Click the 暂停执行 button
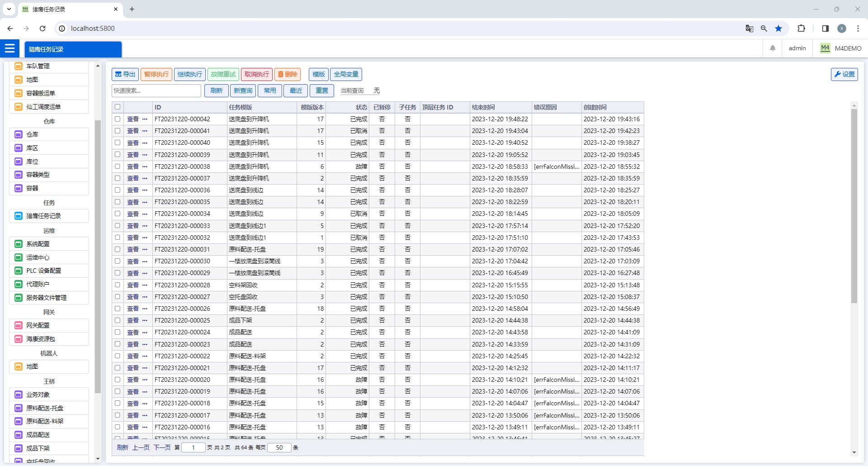This screenshot has width=868, height=466. point(156,74)
